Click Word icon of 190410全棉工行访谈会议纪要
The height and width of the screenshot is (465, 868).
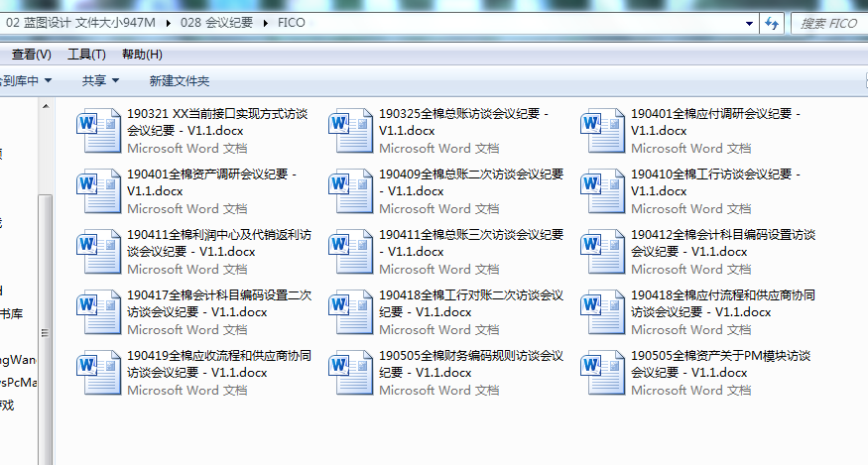602,191
